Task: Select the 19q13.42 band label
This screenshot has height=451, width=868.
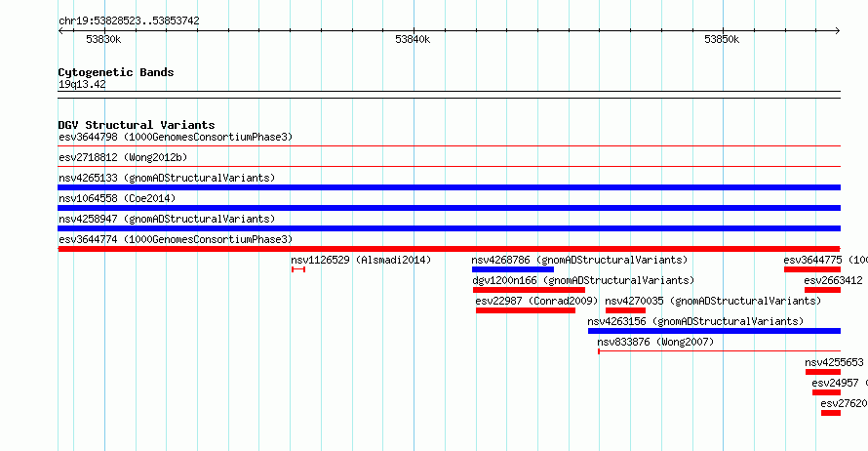Action: 82,84
